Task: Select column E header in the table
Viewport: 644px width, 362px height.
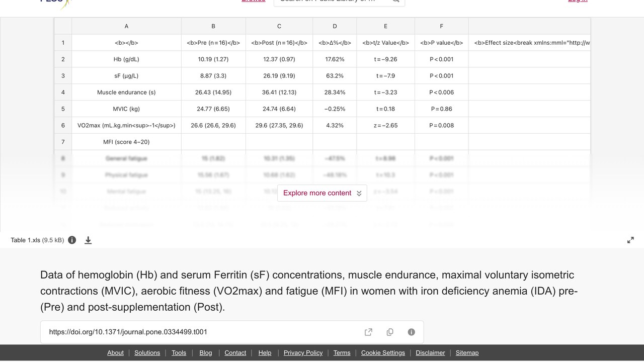Action: point(385,26)
